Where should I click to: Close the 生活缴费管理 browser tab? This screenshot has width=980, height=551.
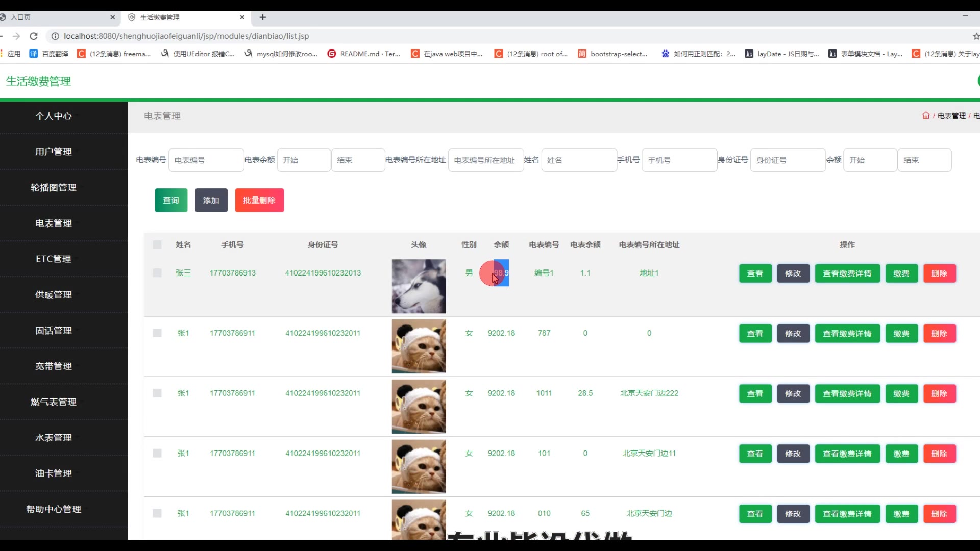click(242, 17)
